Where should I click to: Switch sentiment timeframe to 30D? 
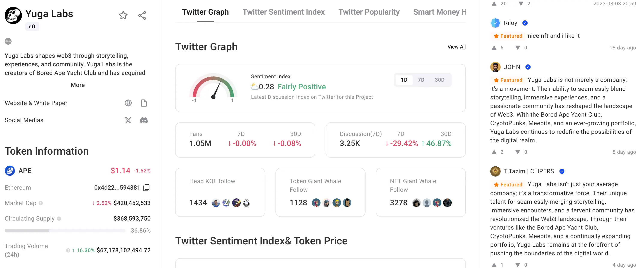pos(439,80)
